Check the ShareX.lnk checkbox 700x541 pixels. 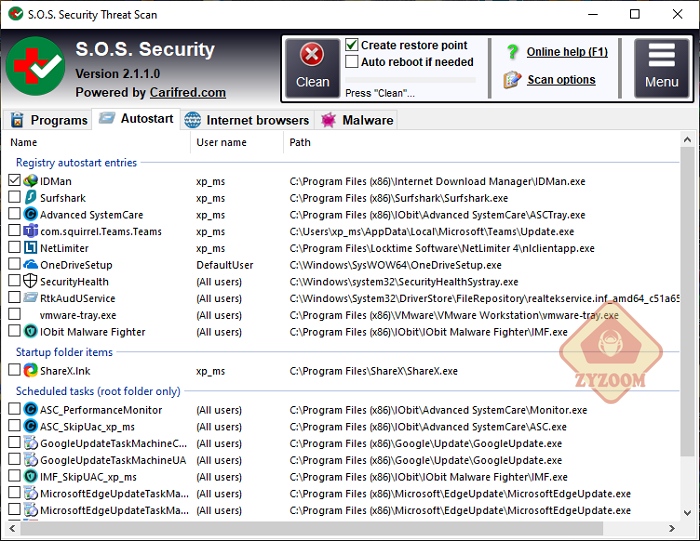(14, 370)
